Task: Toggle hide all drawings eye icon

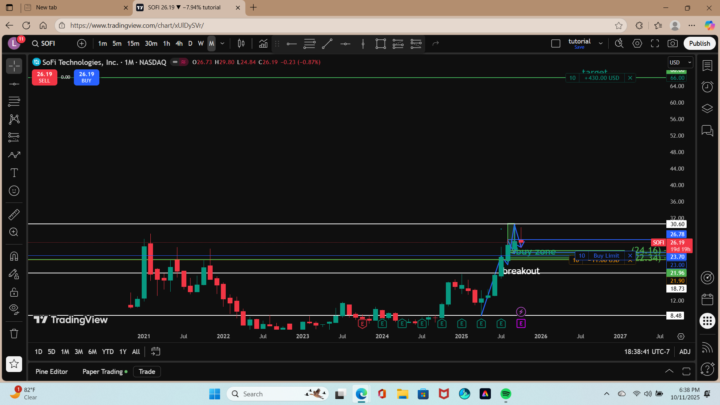Action: pyautogui.click(x=14, y=308)
